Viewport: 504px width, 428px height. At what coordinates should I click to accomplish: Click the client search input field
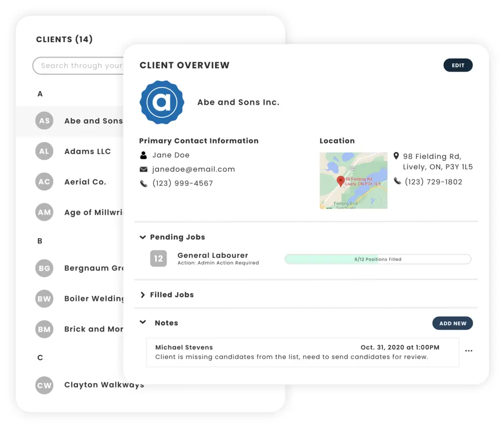click(79, 66)
